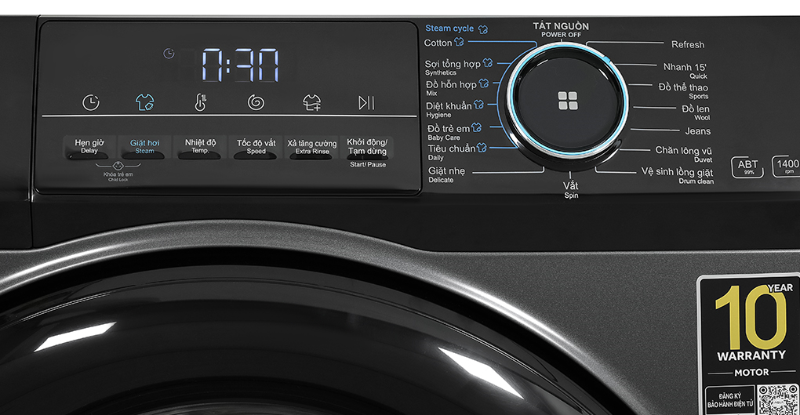
Task: Select the Đồ thể thao Sports program
Action: 683,90
